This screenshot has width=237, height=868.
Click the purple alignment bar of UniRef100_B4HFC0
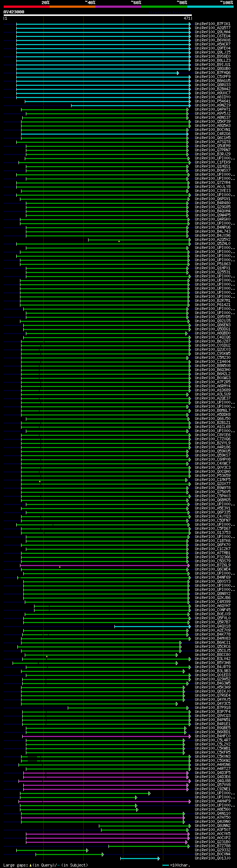pos(107,736)
